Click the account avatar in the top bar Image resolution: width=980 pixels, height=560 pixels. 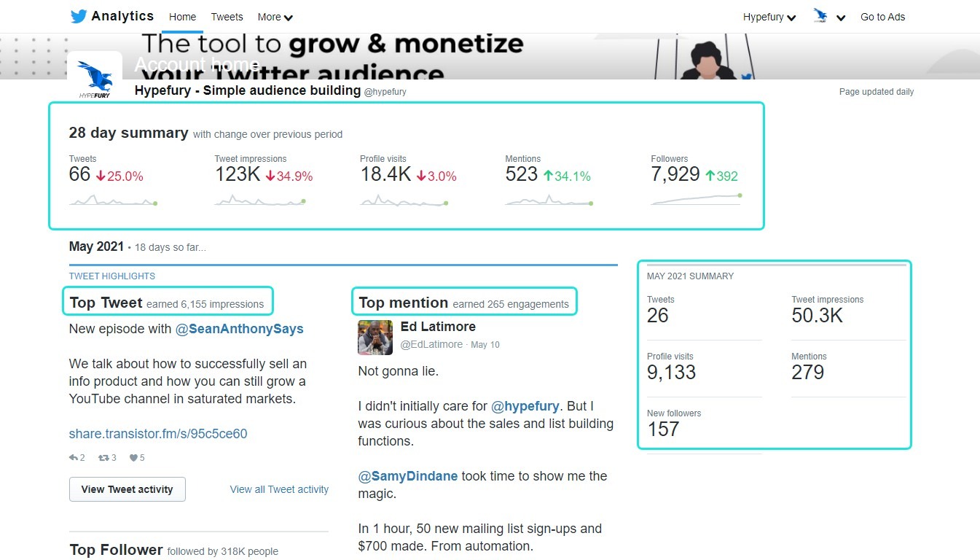click(819, 15)
